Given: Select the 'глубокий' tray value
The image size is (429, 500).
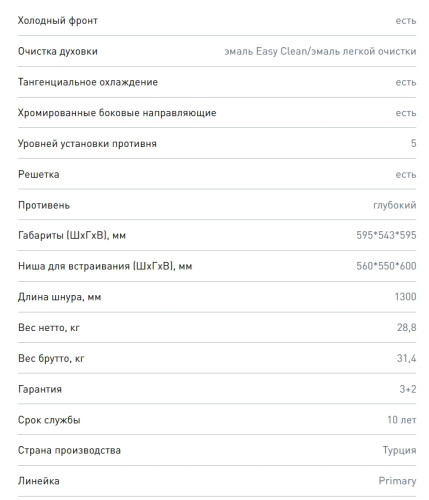Looking at the screenshot, I should pos(395,205).
